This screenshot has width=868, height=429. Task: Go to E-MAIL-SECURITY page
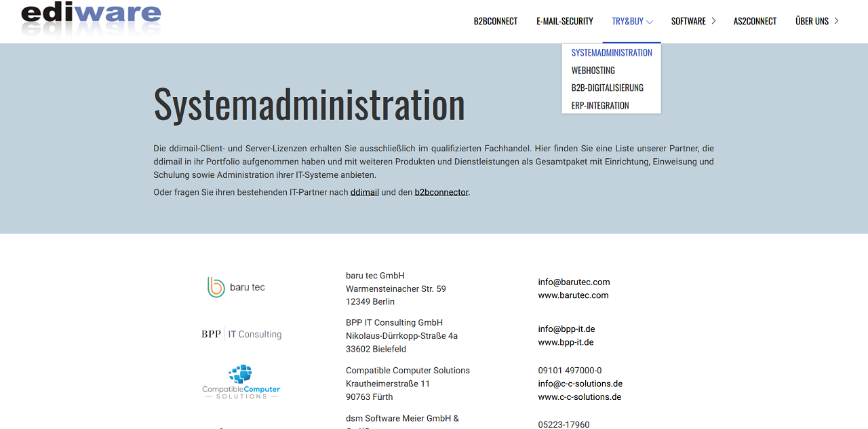coord(565,21)
